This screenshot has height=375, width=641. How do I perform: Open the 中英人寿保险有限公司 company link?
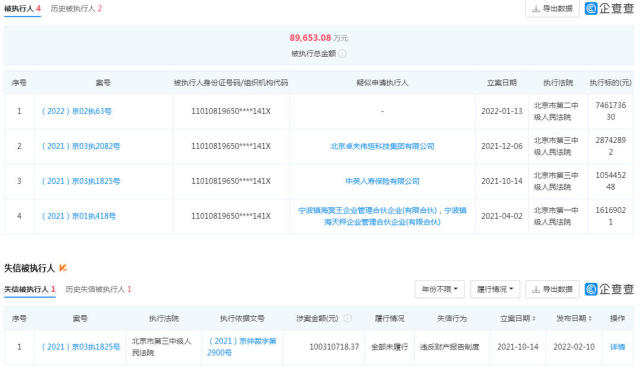tap(382, 181)
